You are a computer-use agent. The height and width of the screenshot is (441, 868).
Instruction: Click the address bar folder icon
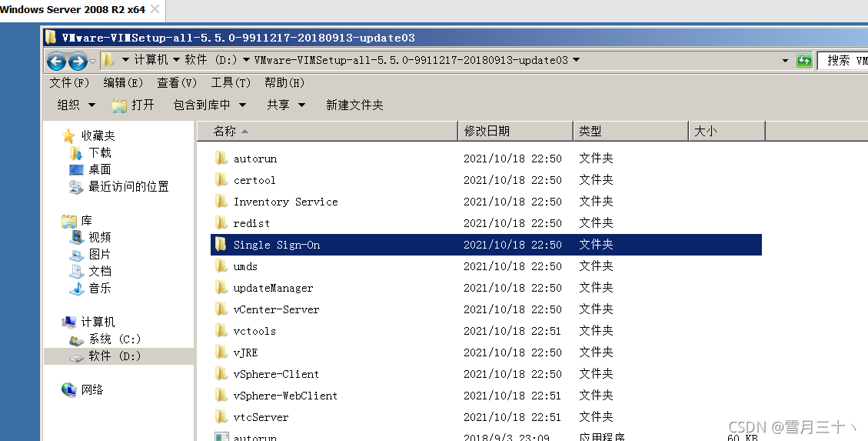pos(108,60)
